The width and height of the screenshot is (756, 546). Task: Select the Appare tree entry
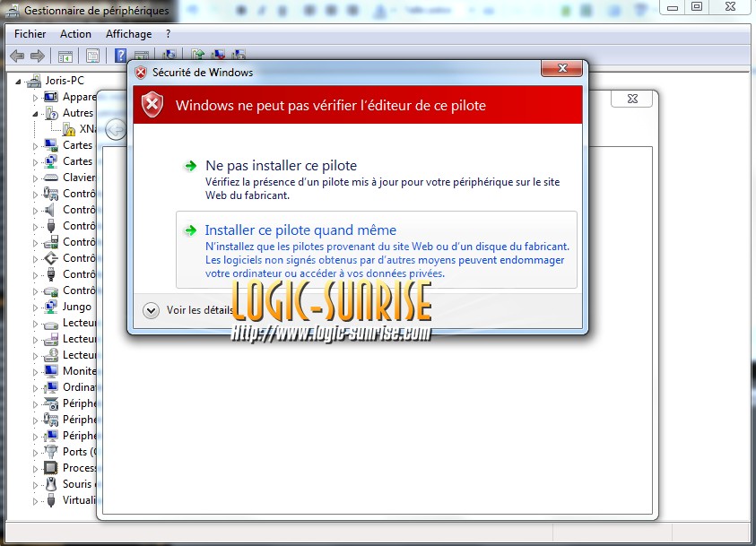point(79,97)
